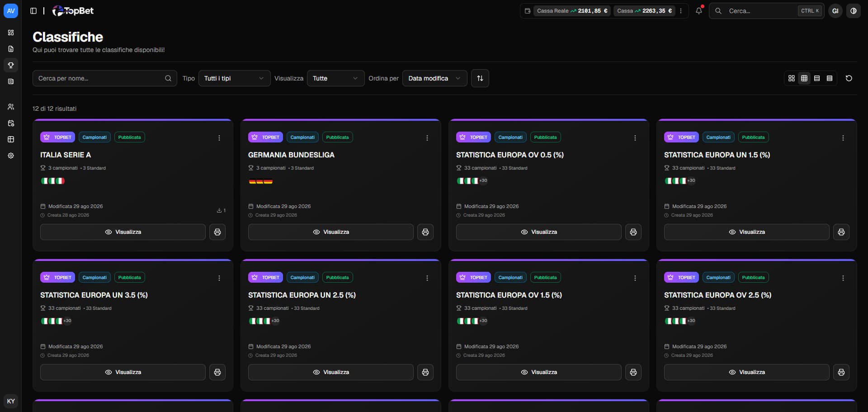Screen dimensions: 868x412
Task: View the STATISTICA EUROPA UN 2.5 (%) classifica
Action: (331, 372)
